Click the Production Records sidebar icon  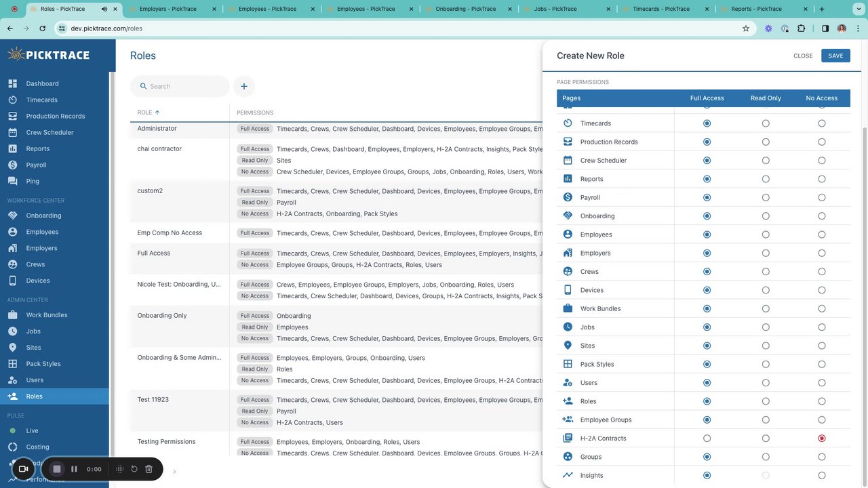12,116
